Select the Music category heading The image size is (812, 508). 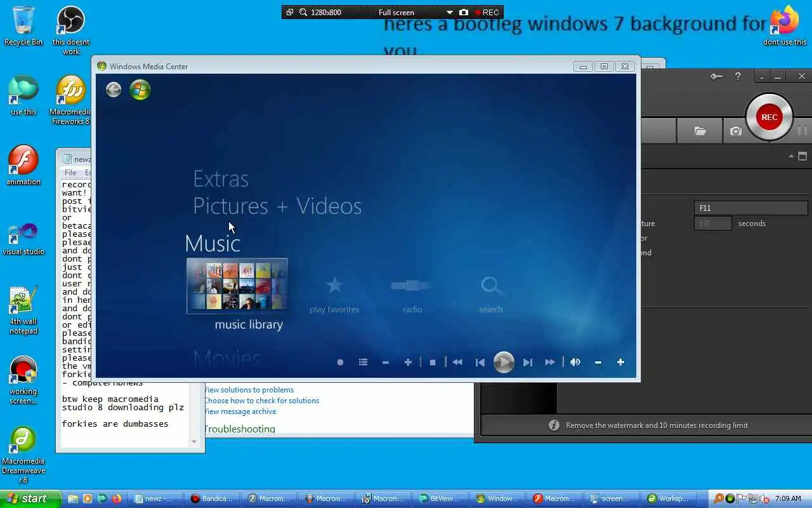[x=213, y=244]
